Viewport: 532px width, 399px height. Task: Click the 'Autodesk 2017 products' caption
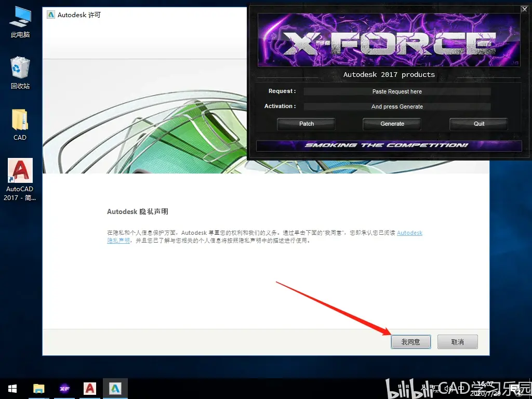[x=389, y=75]
